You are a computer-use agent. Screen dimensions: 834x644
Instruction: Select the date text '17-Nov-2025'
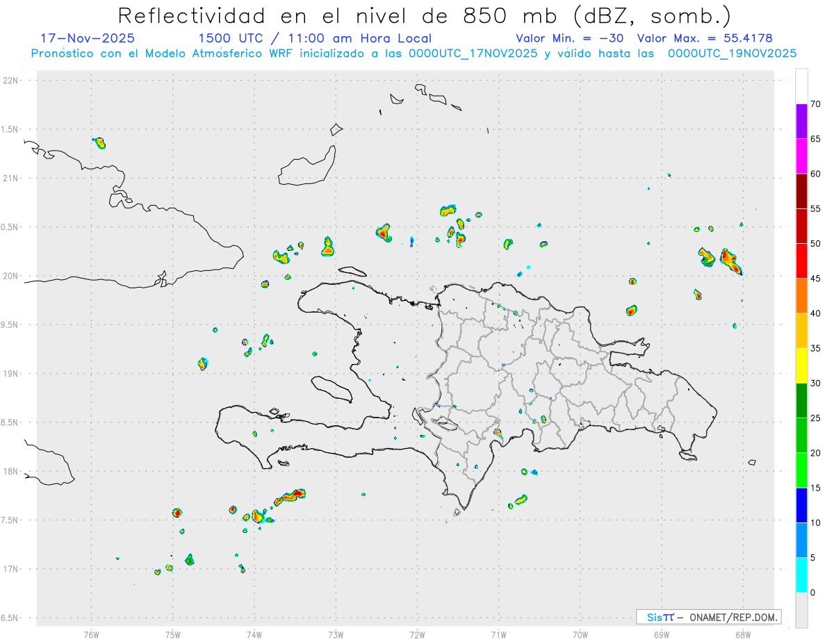88,38
